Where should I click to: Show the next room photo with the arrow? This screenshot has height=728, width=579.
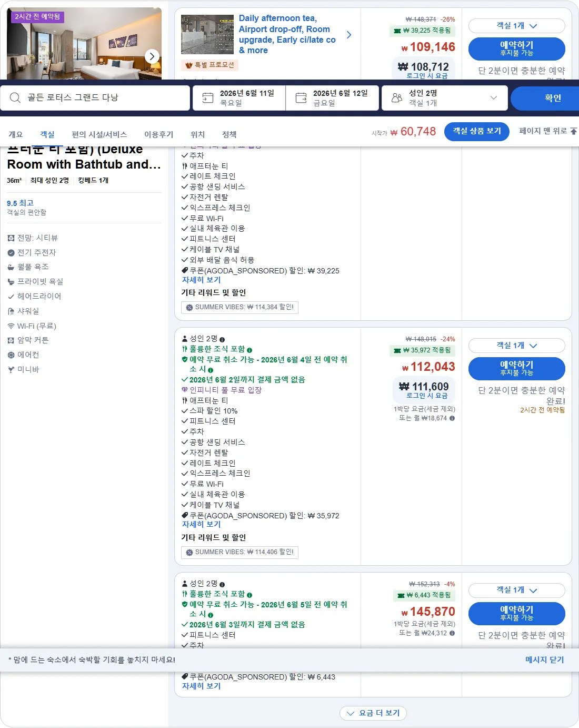(152, 56)
